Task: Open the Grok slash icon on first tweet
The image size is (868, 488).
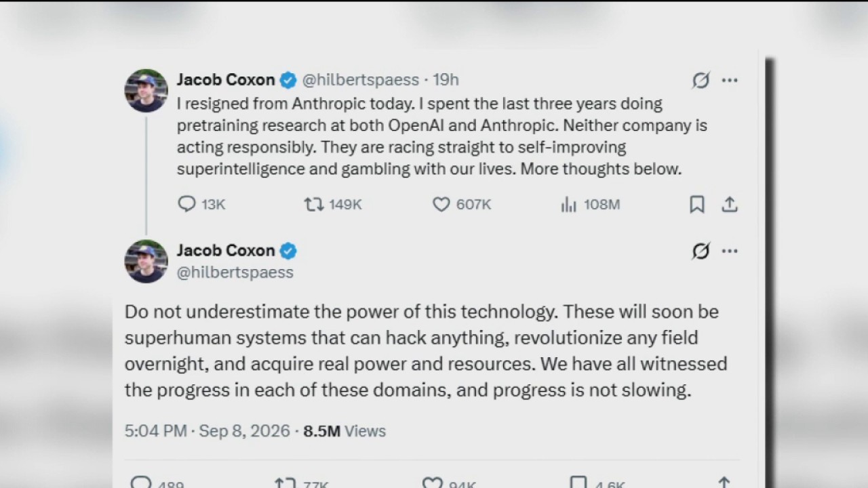Action: point(701,81)
